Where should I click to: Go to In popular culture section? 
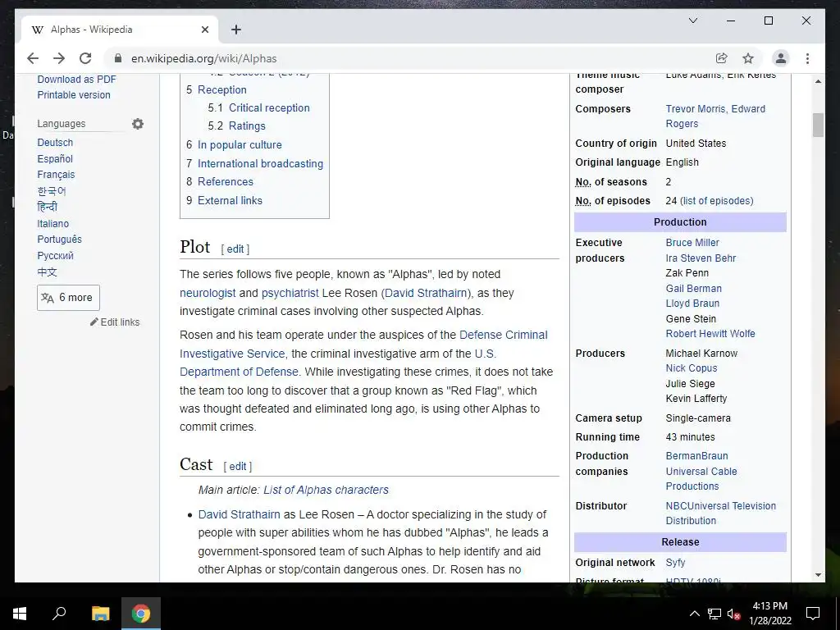(x=240, y=144)
